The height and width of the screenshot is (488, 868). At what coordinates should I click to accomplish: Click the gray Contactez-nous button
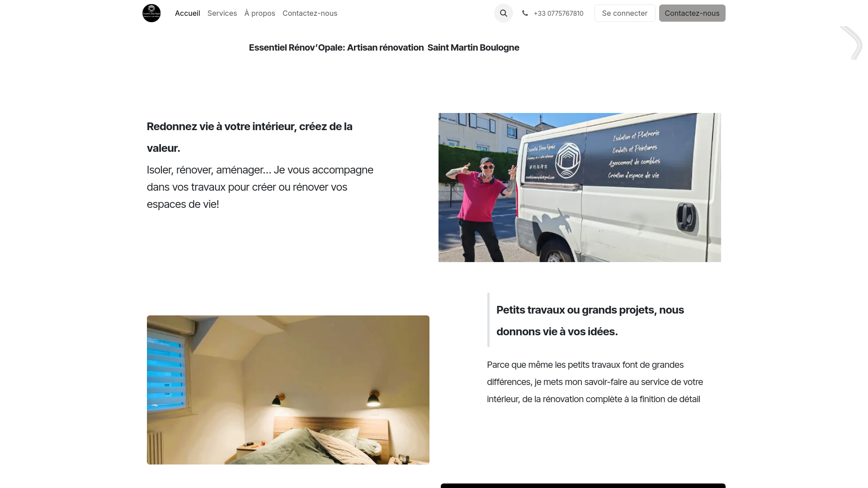(x=692, y=13)
